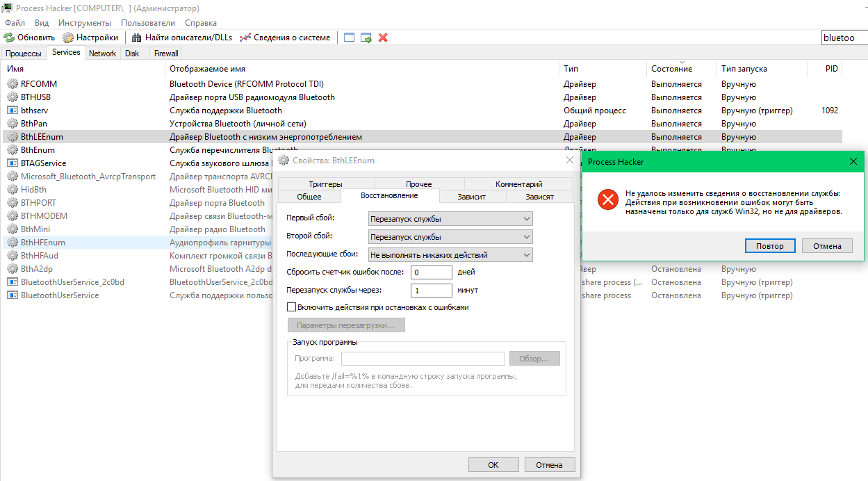Click the process icon next to bthserv

pos(13,111)
